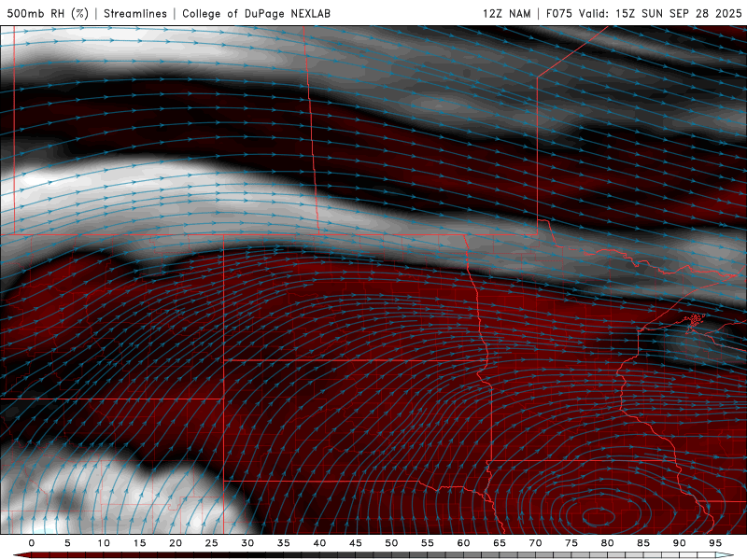
Task: Click 'F075 Valid: 15Z SUN SEP 28 2025'
Action: [644, 13]
